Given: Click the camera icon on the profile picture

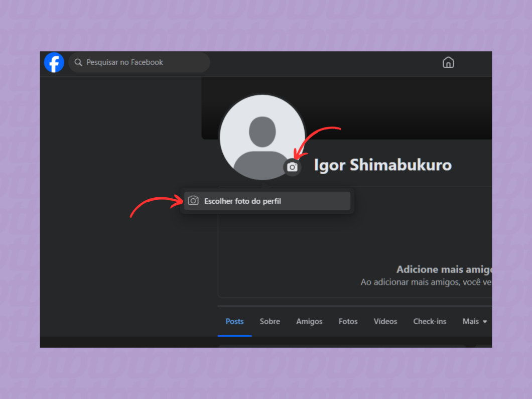Looking at the screenshot, I should click(292, 167).
